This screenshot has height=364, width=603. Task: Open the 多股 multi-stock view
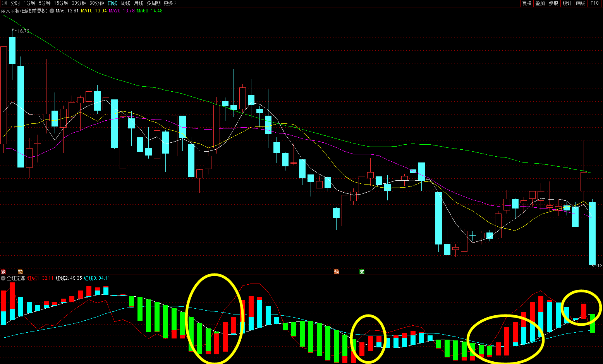click(x=553, y=3)
